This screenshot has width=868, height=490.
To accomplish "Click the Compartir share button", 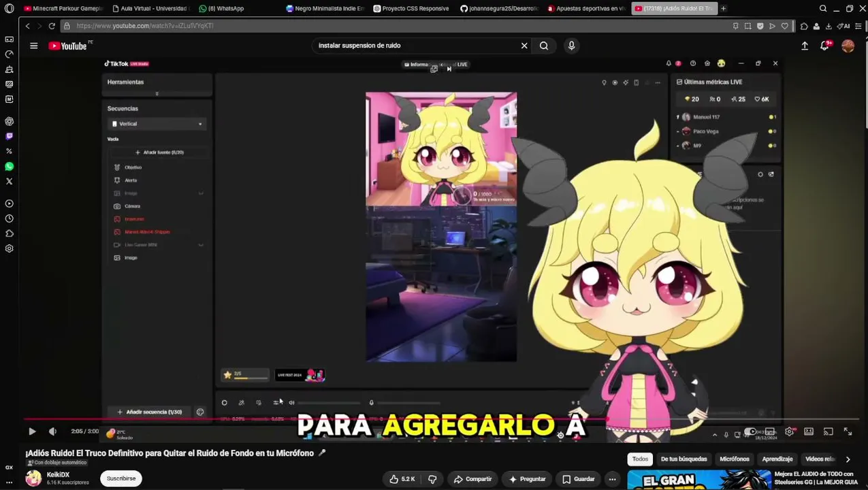I will click(472, 479).
